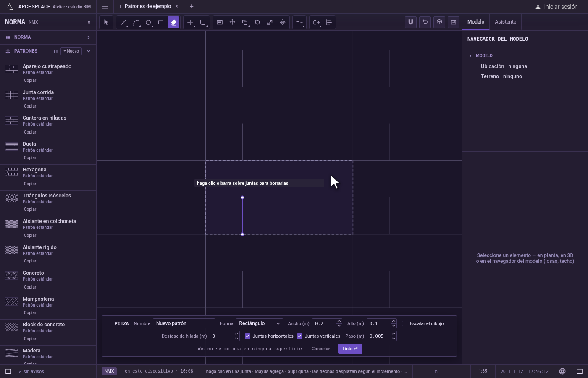This screenshot has height=378, width=588.
Task: Click the undo arrow icon
Action: 425,22
